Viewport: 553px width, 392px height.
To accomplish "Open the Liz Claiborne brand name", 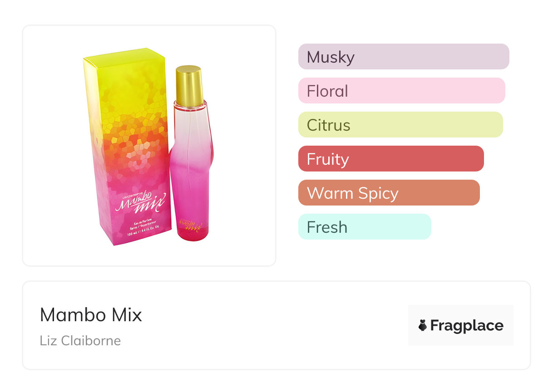I will coord(80,340).
